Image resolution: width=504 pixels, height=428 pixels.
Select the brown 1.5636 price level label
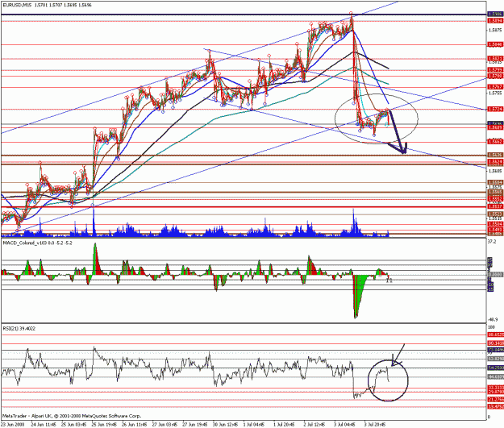click(495, 156)
